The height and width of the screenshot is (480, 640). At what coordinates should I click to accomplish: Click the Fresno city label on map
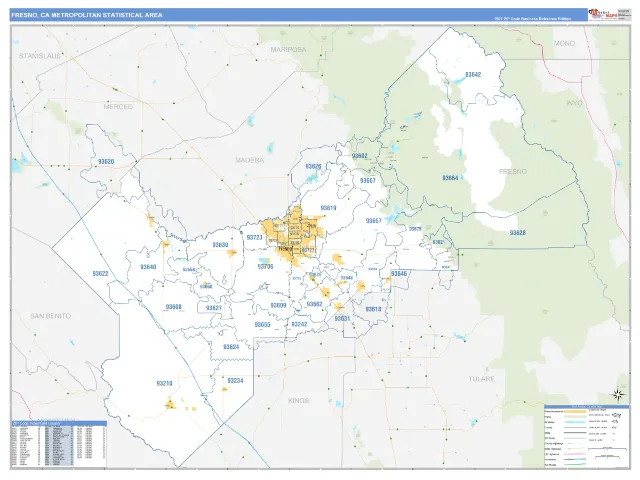285,249
